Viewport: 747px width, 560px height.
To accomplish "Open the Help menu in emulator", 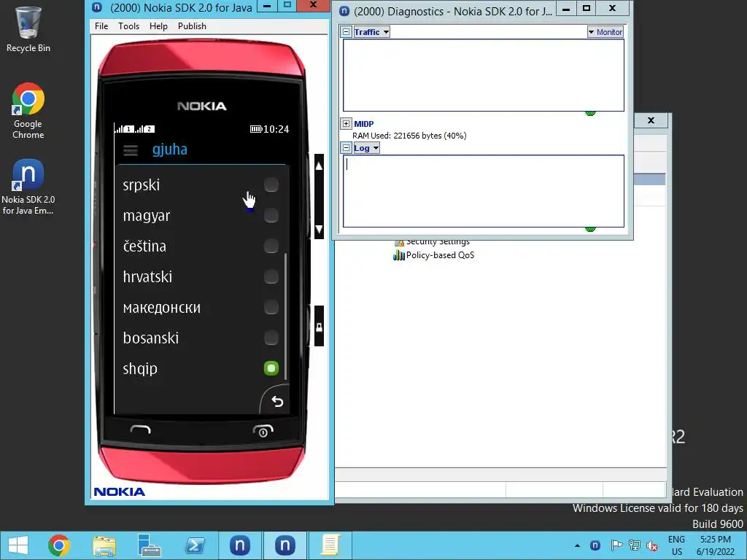I will tap(158, 26).
